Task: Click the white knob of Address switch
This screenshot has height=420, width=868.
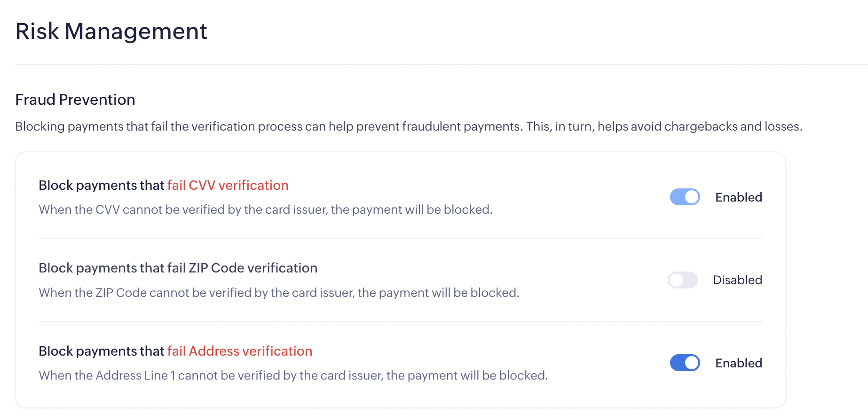Action: tap(692, 363)
